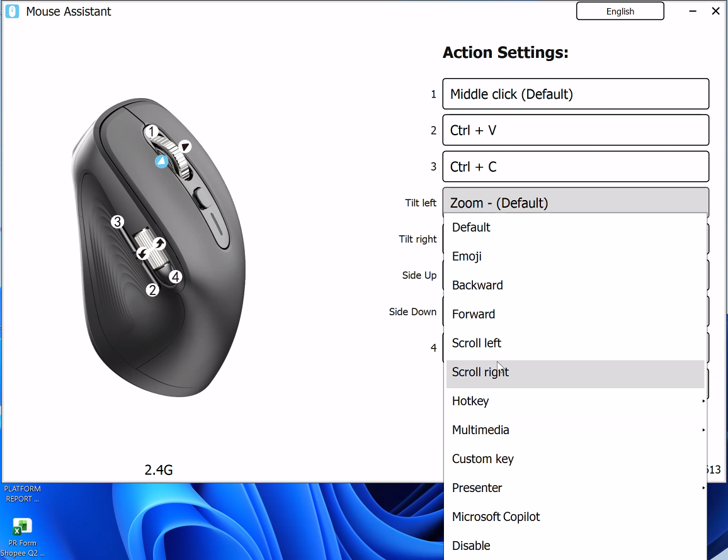This screenshot has width=728, height=560.
Task: Click the blue tilt-left arrow on scroll wheel
Action: (162, 162)
